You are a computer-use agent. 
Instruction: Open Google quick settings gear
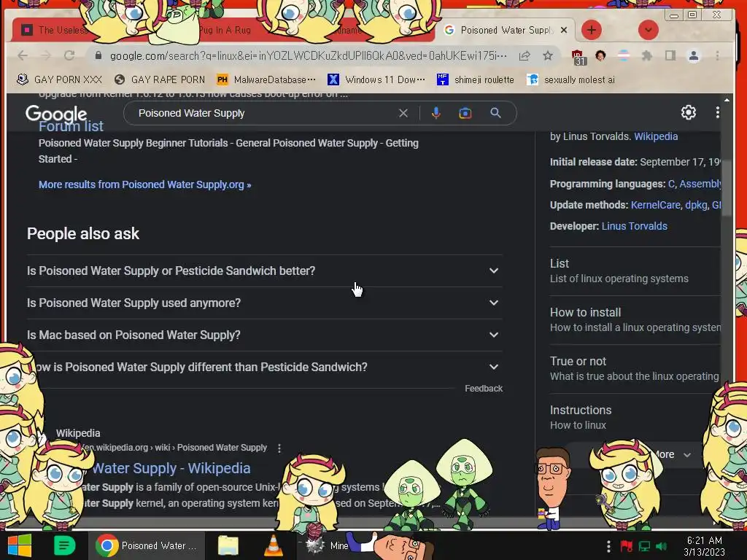point(689,112)
